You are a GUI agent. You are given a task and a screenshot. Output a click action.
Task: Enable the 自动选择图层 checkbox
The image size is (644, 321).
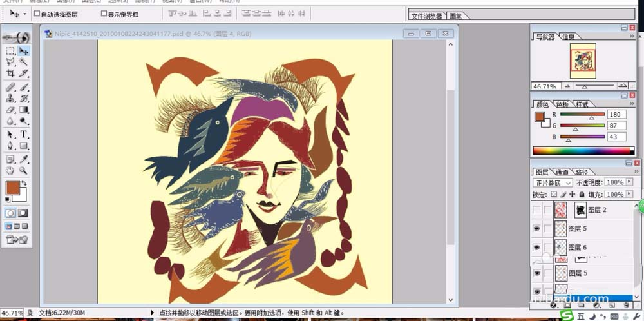(x=37, y=14)
